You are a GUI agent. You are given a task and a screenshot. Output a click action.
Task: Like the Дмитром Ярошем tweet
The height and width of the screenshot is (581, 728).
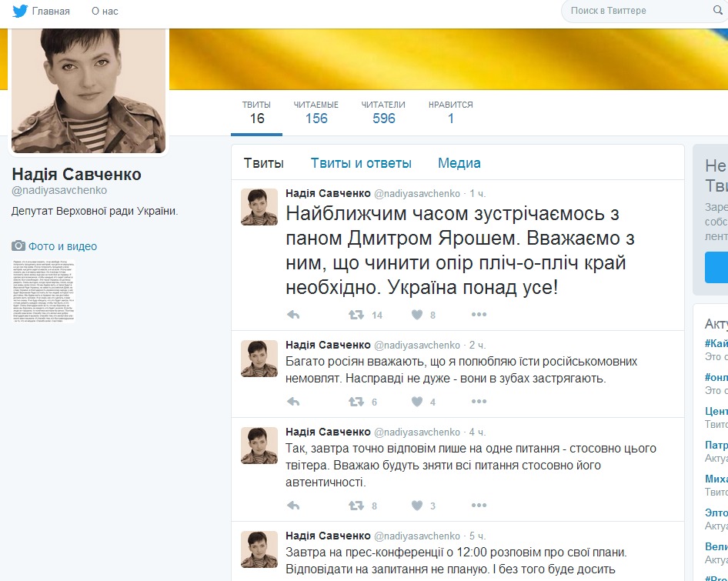(417, 315)
